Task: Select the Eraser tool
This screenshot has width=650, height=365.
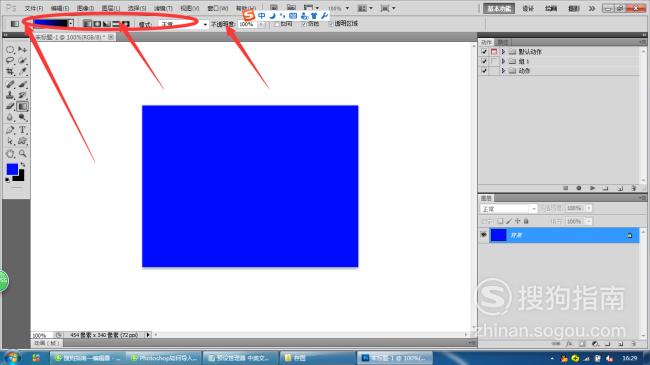Action: tap(10, 106)
